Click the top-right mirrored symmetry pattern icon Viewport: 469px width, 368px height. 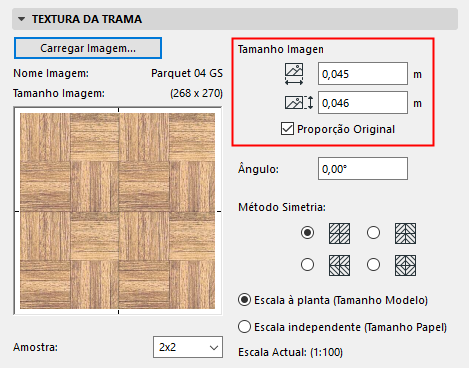(405, 233)
